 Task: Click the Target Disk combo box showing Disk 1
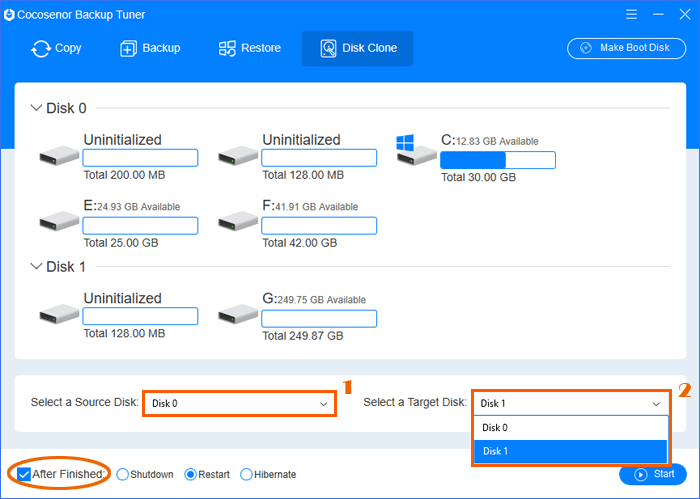tap(571, 403)
